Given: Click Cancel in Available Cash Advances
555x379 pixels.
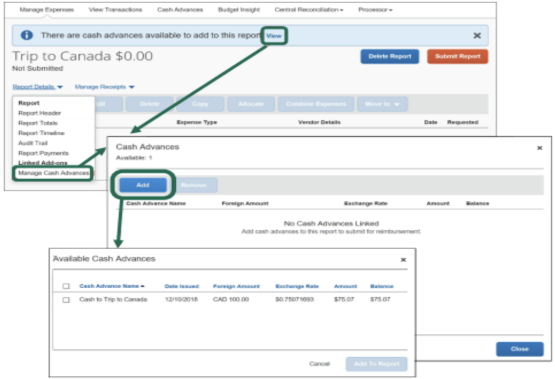Looking at the screenshot, I should [319, 364].
